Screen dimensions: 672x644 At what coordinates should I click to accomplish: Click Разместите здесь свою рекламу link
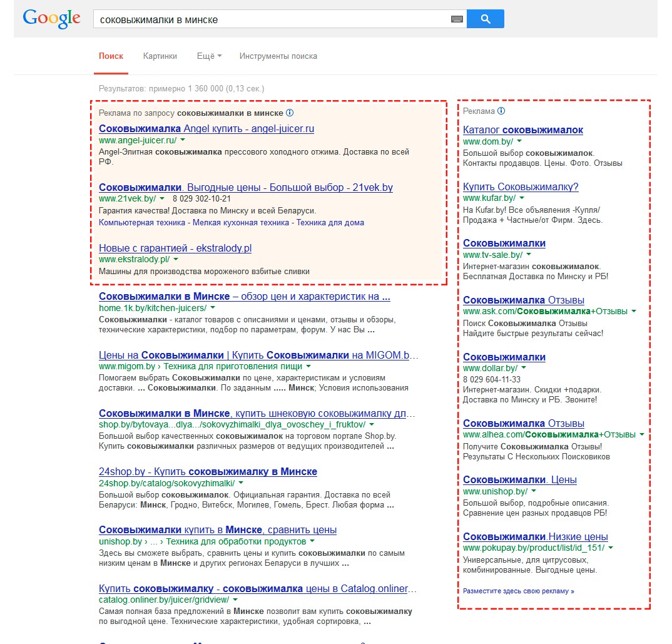click(518, 591)
